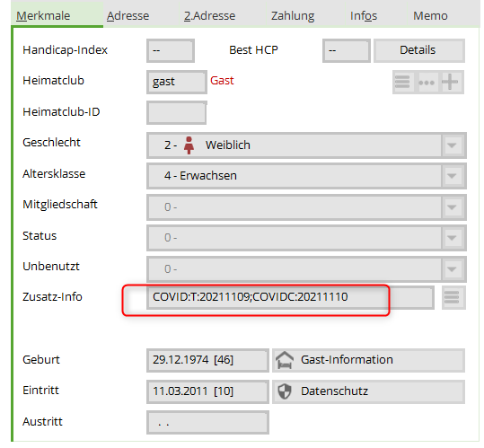Open the Zusatz-Info list icon button
The width and height of the screenshot is (484, 448).
(452, 297)
